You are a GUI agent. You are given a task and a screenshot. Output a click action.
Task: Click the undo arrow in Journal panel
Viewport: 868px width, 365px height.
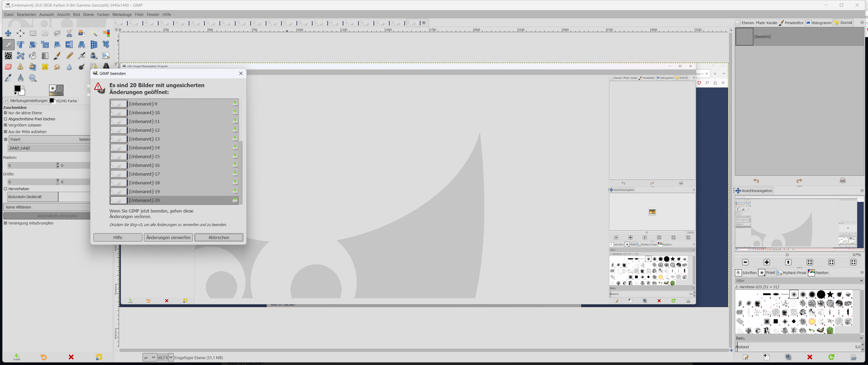click(756, 181)
